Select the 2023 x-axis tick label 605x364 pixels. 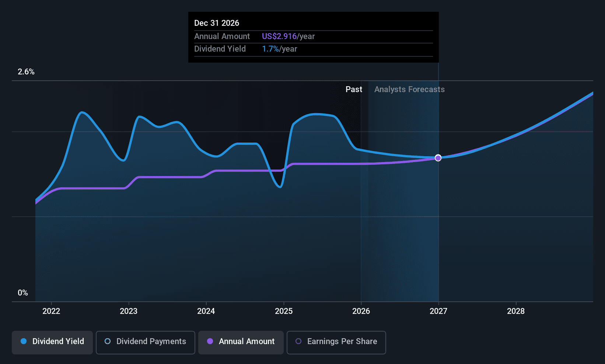tap(129, 311)
